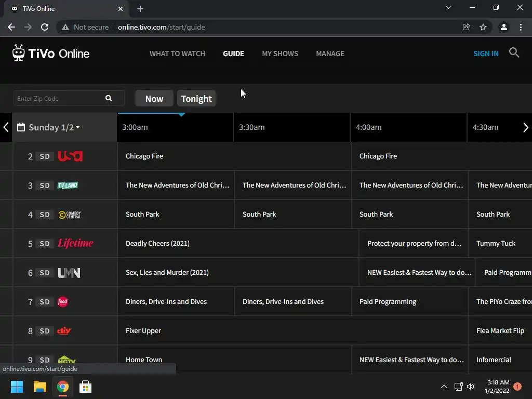Open the share page icon in address bar
The height and width of the screenshot is (399, 532).
pyautogui.click(x=466, y=27)
